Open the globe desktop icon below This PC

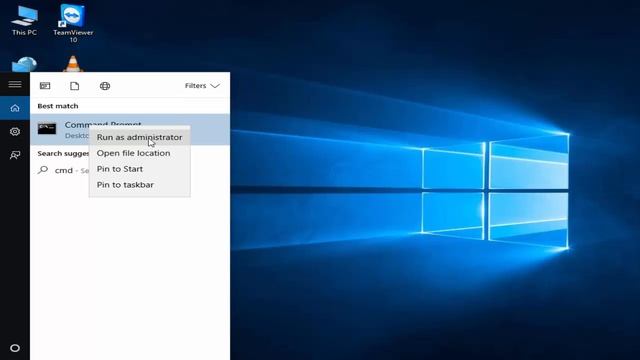point(24,64)
